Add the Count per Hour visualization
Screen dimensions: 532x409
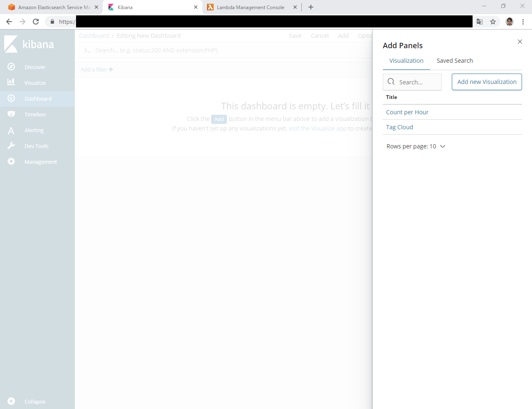407,112
